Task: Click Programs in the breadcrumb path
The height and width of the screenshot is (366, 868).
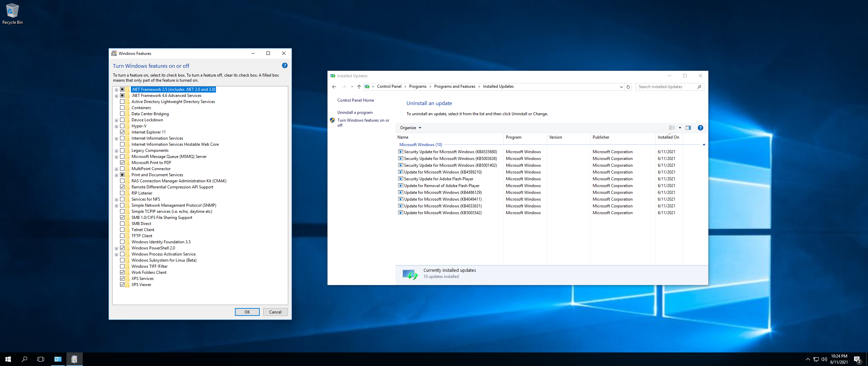Action: tap(417, 87)
